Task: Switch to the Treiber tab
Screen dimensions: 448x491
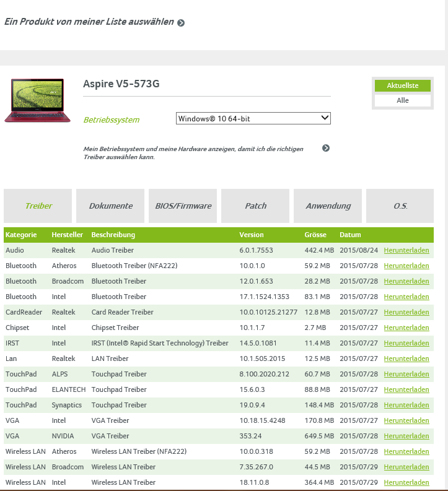Action: coord(38,206)
